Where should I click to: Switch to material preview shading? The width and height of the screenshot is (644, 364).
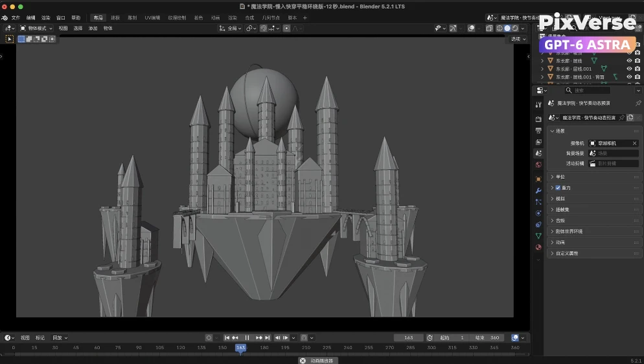pyautogui.click(x=515, y=28)
